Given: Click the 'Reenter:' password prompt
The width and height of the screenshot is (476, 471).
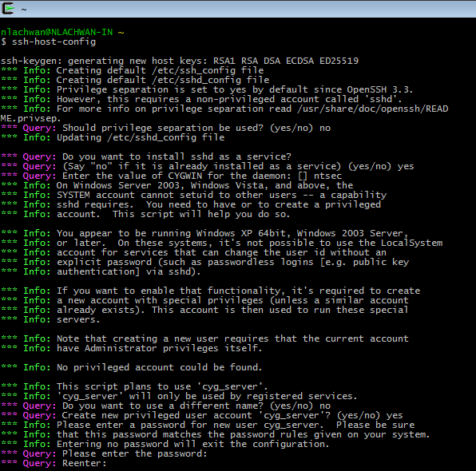Looking at the screenshot, I should point(54,463).
